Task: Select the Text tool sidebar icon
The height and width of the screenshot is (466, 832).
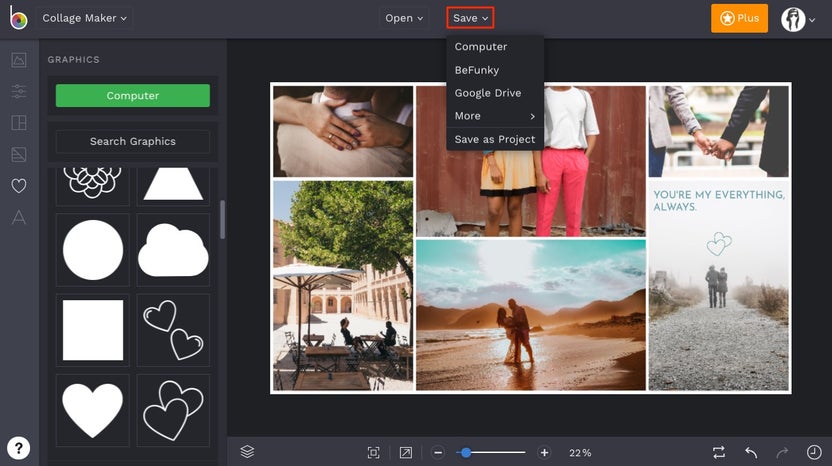Action: coord(19,217)
